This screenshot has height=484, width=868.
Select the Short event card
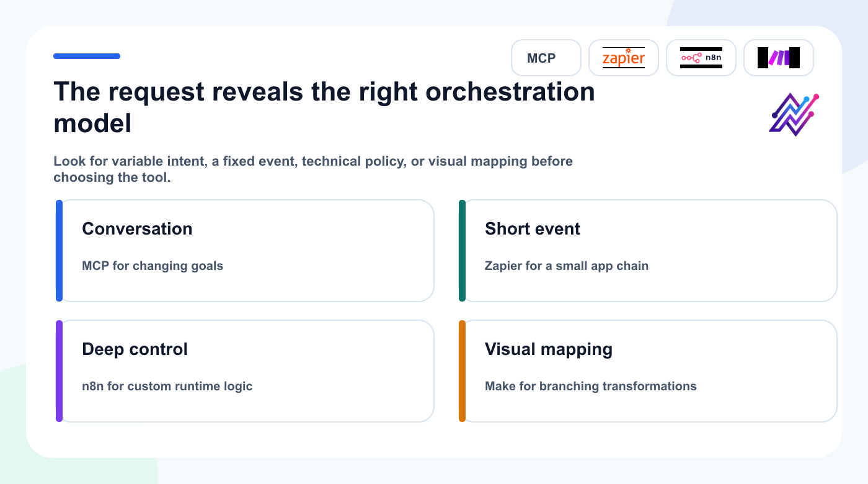click(648, 251)
